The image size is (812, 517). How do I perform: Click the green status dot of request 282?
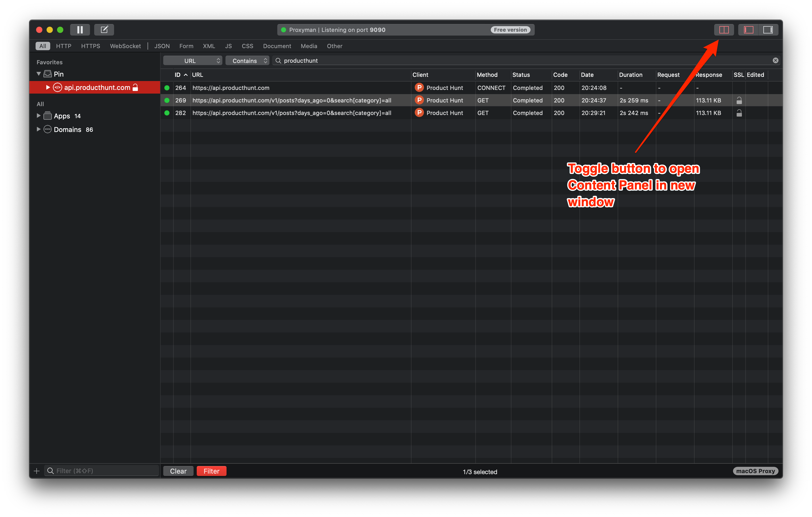point(167,113)
